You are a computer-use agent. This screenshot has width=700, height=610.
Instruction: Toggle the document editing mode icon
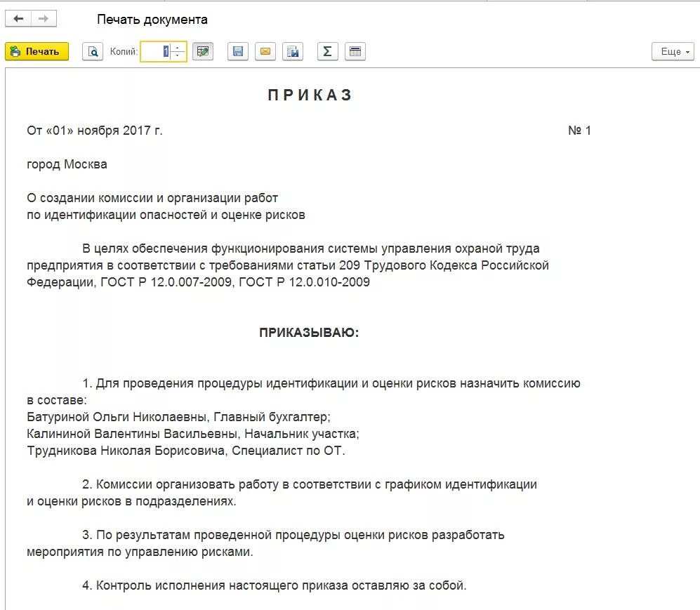point(203,51)
